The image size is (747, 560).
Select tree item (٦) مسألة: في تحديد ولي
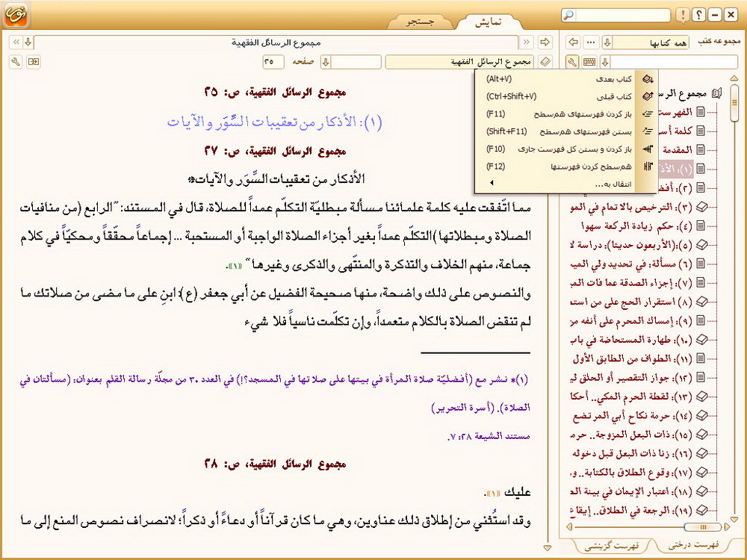coord(631,264)
